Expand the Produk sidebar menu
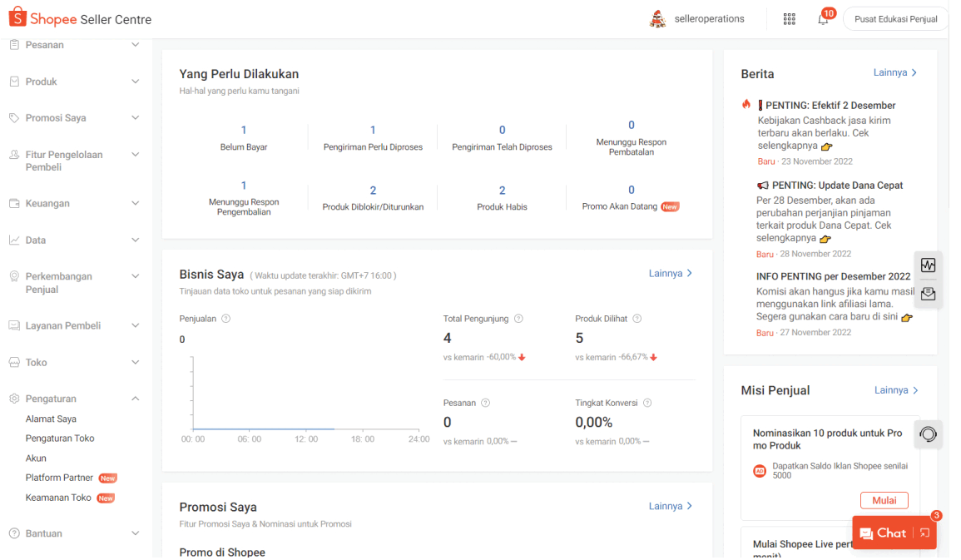 (x=75, y=82)
